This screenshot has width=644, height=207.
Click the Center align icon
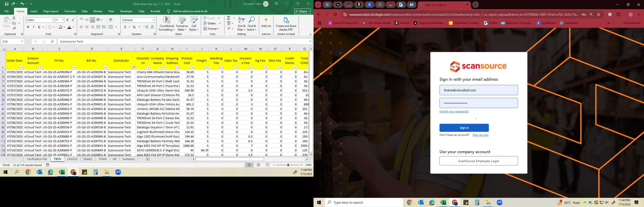tap(87, 27)
